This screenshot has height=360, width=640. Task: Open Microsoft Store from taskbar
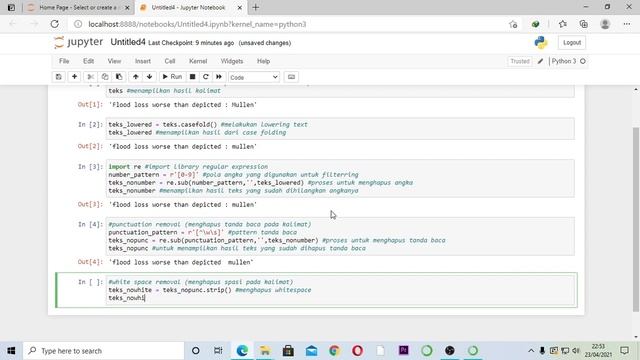tap(288, 351)
